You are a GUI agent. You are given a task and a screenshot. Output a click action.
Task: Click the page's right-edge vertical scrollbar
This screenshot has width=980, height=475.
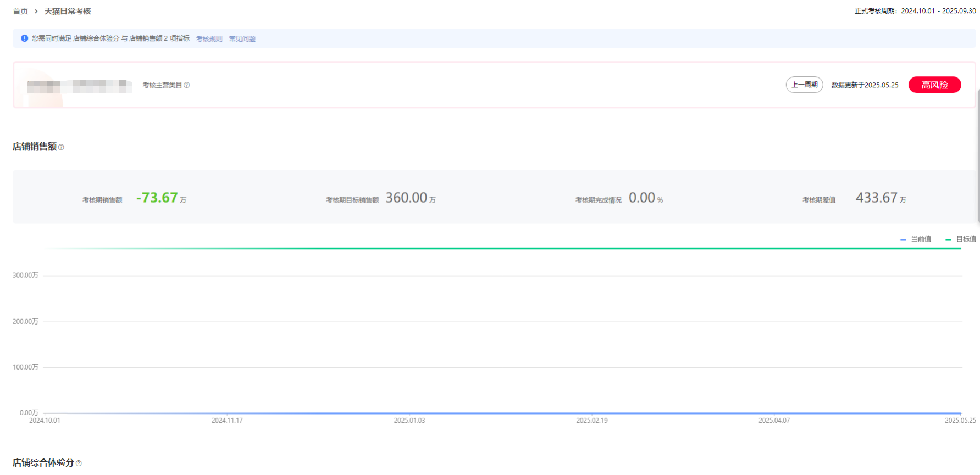pos(978,165)
